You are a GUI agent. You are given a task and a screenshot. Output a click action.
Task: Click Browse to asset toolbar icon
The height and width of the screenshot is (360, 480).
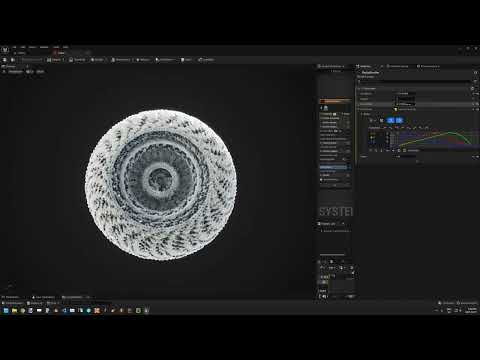click(13, 60)
